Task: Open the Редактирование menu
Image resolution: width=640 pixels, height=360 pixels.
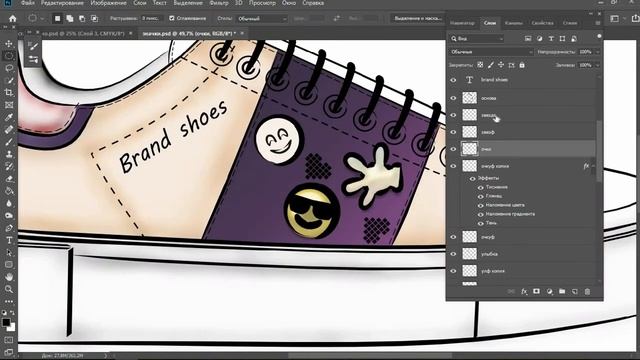Action: [62, 3]
